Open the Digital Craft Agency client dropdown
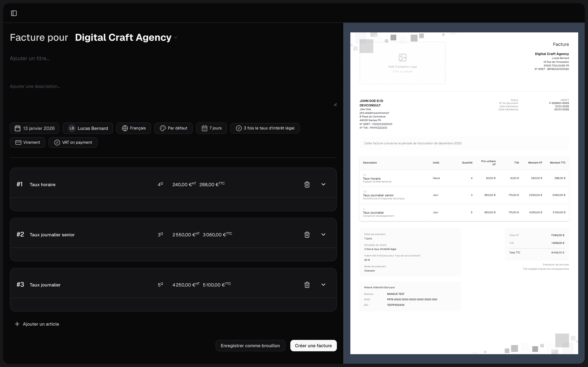The height and width of the screenshot is (367, 588). pos(176,38)
